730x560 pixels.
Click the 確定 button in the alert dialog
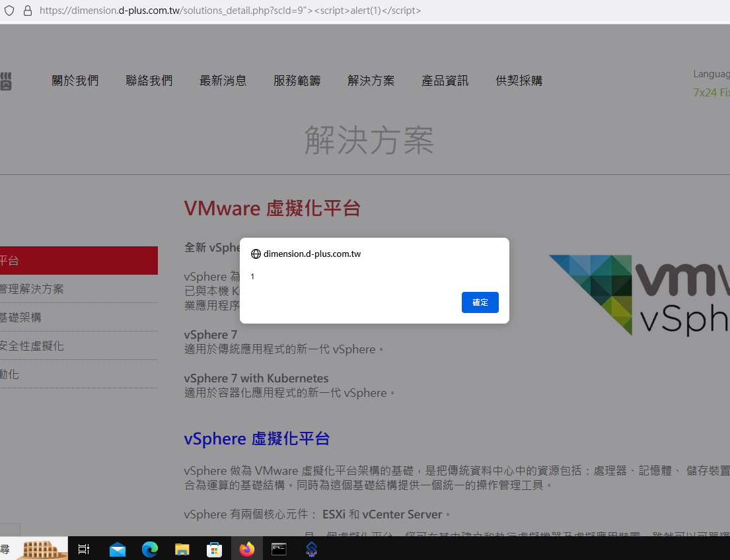coord(480,302)
